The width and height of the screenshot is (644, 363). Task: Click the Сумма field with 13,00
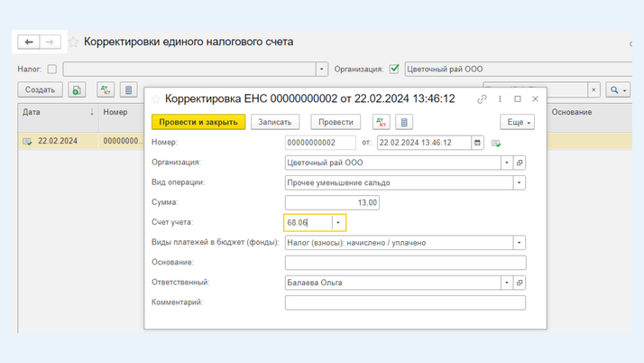tap(332, 202)
